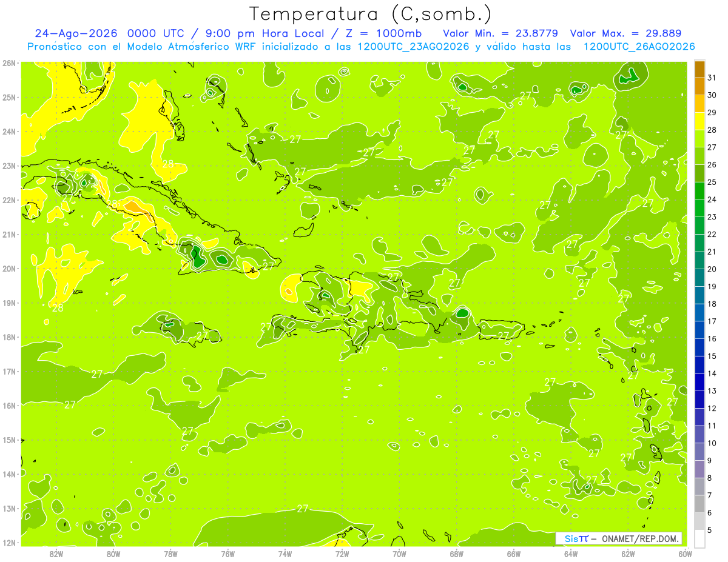This screenshot has width=728, height=562.
Task: Click the "70W" longitude label
Action: (x=399, y=554)
